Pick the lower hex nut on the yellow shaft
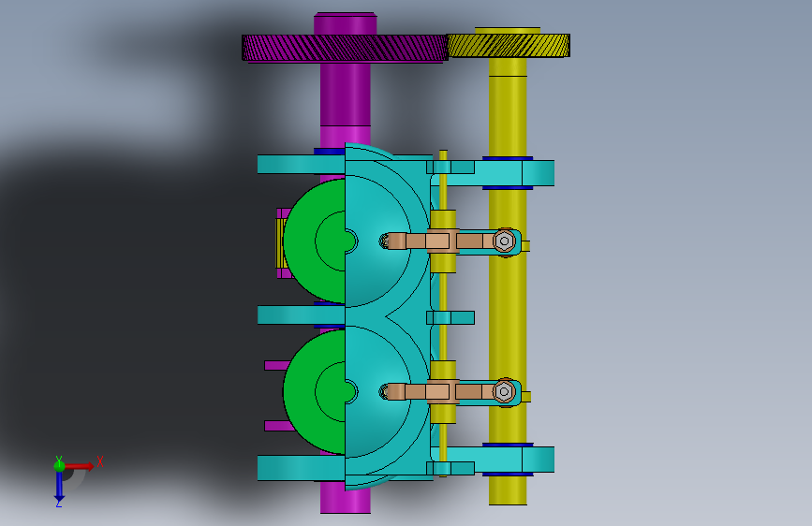This screenshot has height=526, width=812. 505,391
